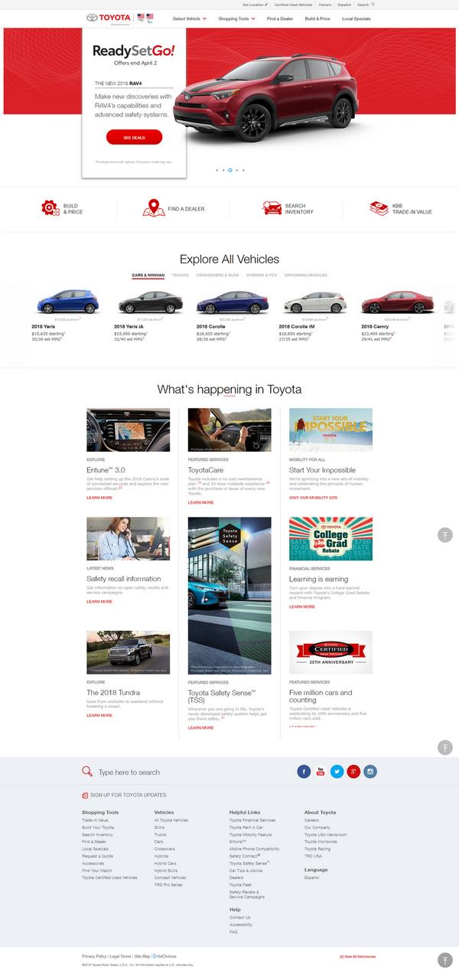Click the Sign Up for Toyota Updates icon
The height and width of the screenshot is (980, 459).
click(84, 795)
